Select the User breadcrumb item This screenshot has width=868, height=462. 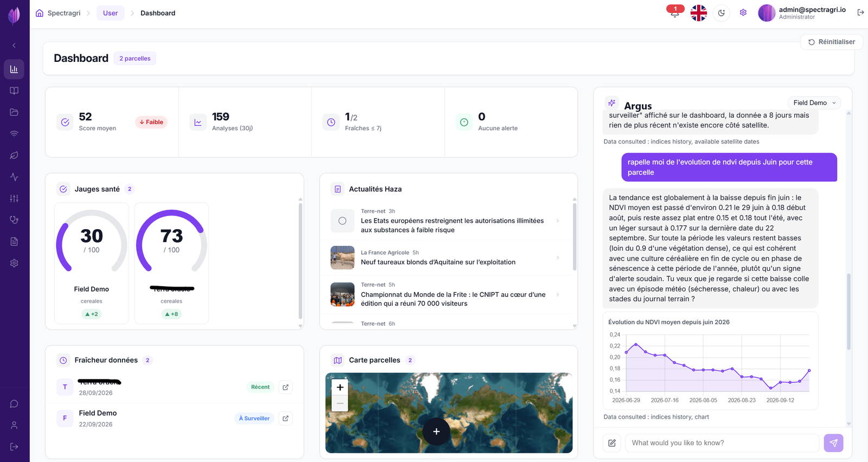(110, 13)
